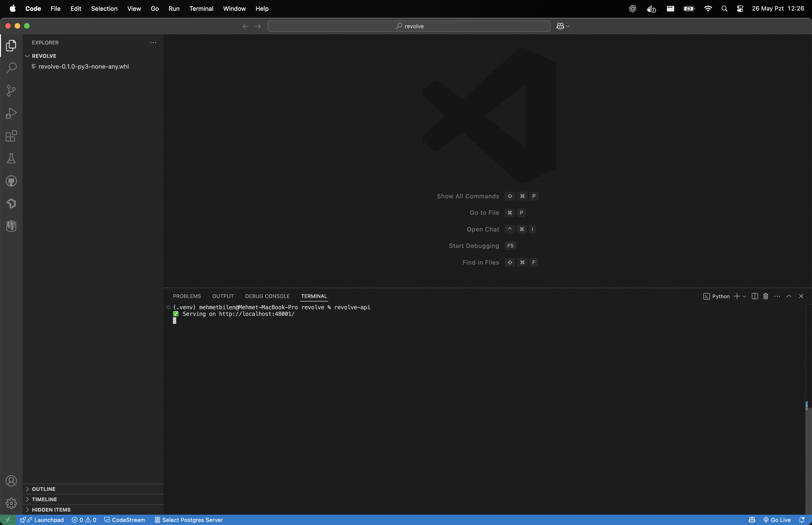Open Source Control view
Screen dimensions: 812x525
pos(11,90)
